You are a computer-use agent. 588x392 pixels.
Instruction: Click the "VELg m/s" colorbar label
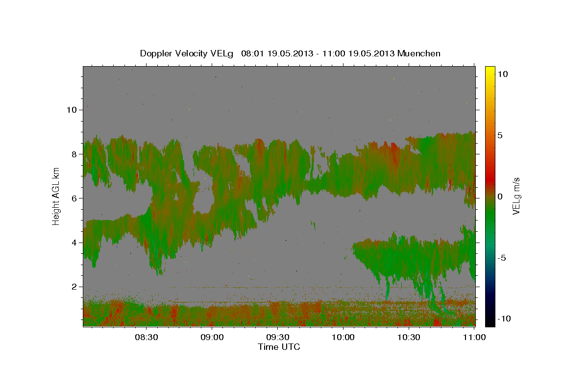(x=516, y=196)
